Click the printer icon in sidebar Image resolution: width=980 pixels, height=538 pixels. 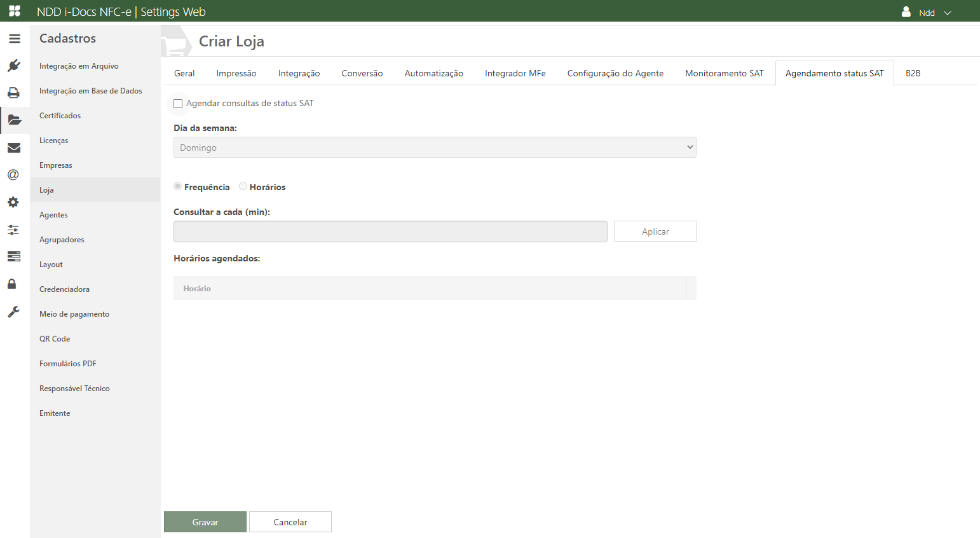click(14, 93)
